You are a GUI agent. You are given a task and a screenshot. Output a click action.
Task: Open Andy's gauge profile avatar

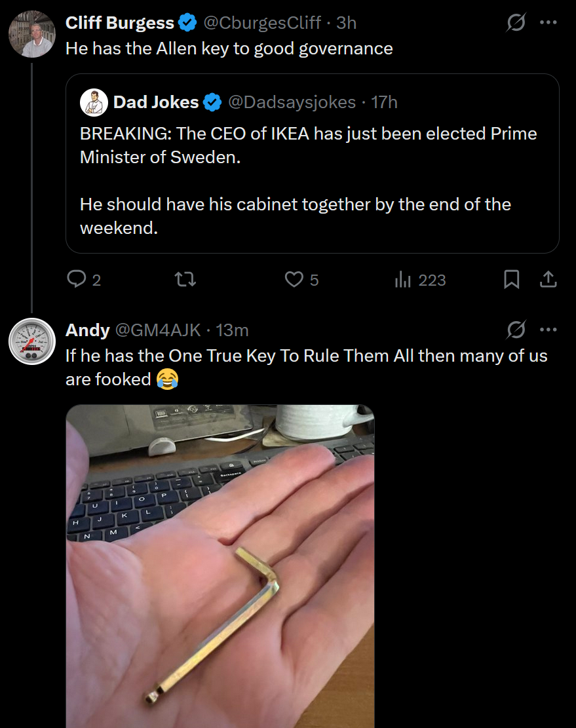31,341
